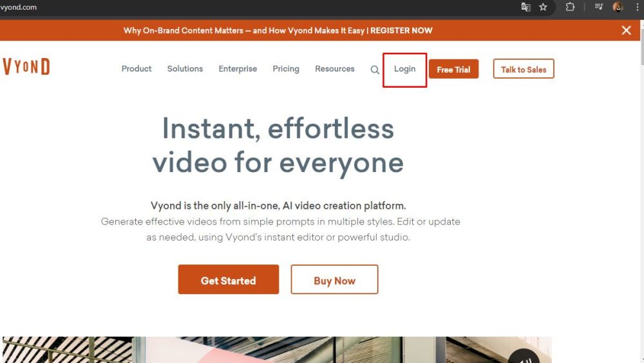Click the browser translate page icon
The width and height of the screenshot is (644, 363).
click(526, 7)
